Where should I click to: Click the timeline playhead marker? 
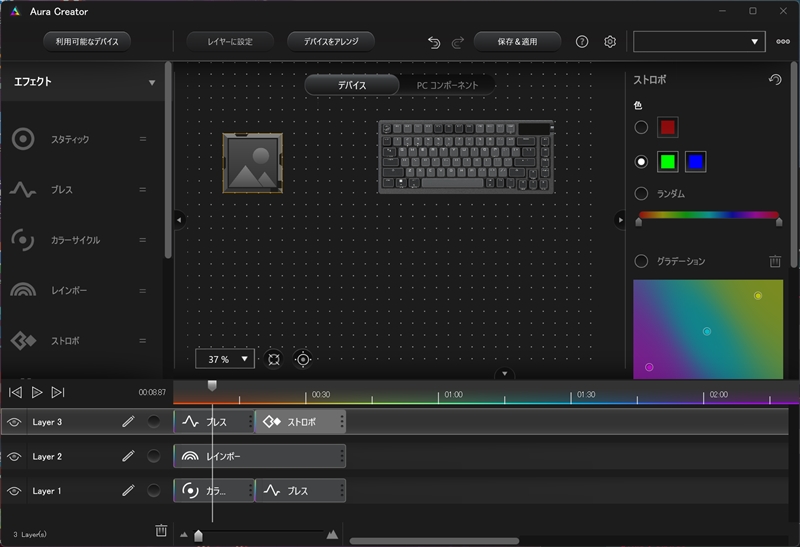212,385
